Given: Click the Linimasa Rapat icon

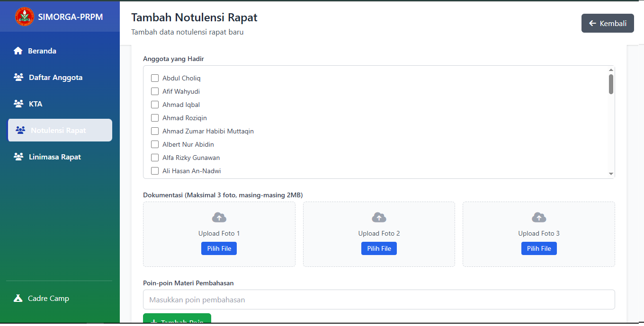Looking at the screenshot, I should (18, 157).
